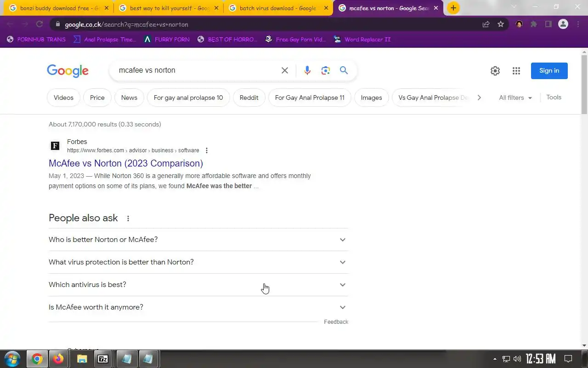Open the All filters dropdown
Screen dimensions: 588x368
pyautogui.click(x=515, y=98)
